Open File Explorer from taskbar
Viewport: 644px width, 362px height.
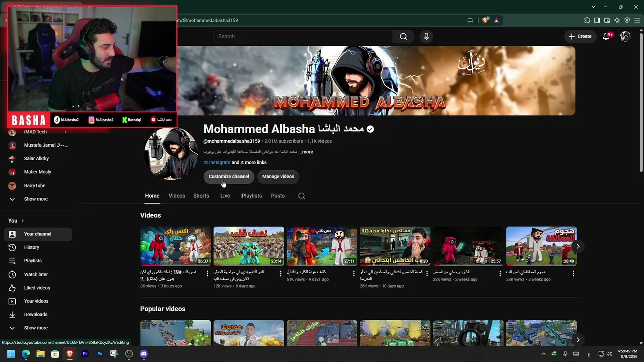coord(40,354)
